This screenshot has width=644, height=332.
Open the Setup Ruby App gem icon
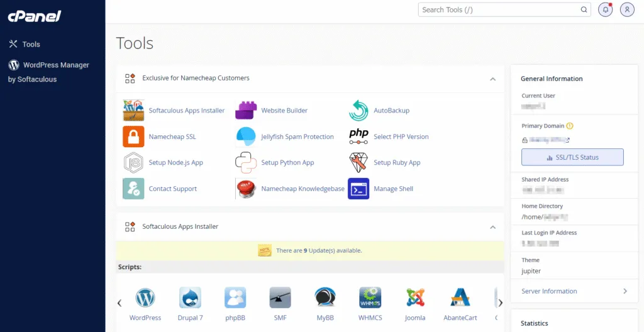tap(358, 162)
